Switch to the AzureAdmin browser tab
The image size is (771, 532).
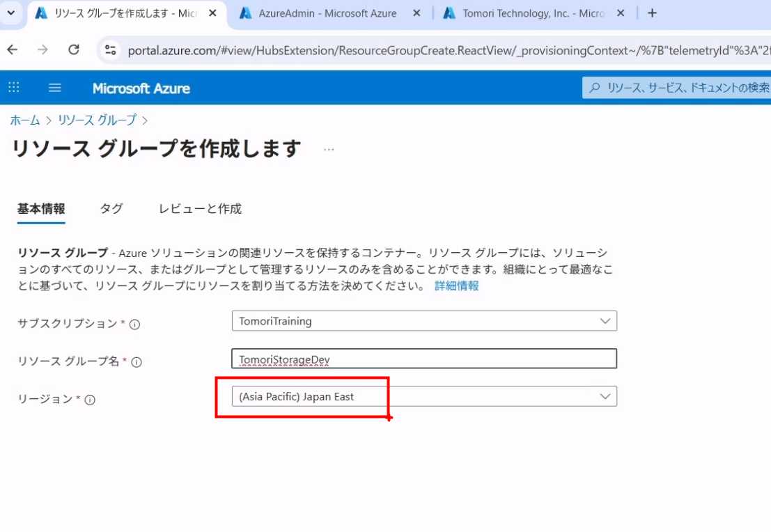coord(327,13)
